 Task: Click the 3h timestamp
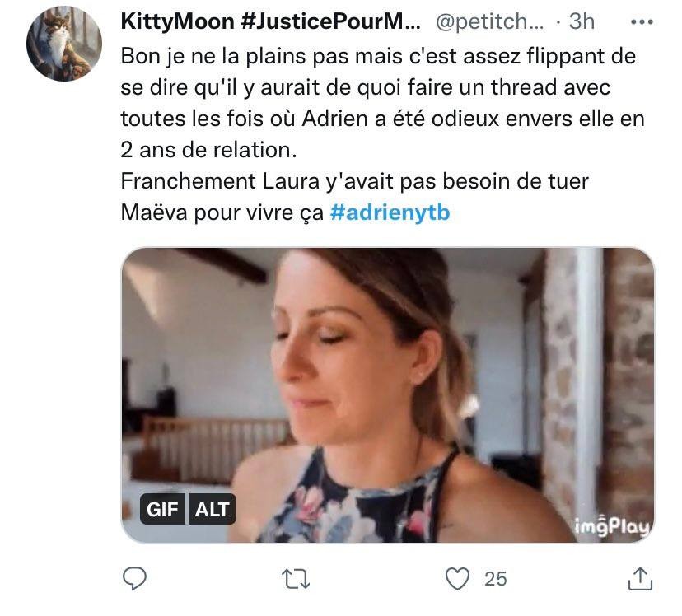(x=582, y=21)
